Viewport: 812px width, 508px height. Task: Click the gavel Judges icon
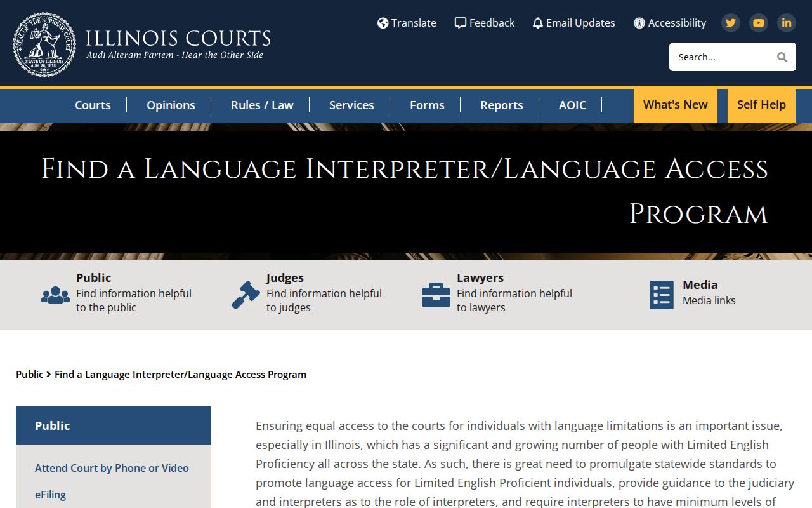pos(246,295)
